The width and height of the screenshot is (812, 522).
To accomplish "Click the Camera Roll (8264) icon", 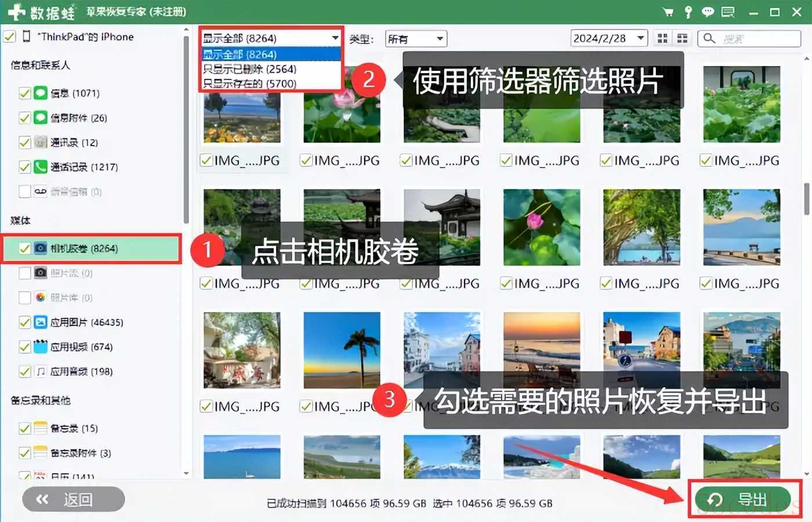I will pyautogui.click(x=40, y=248).
